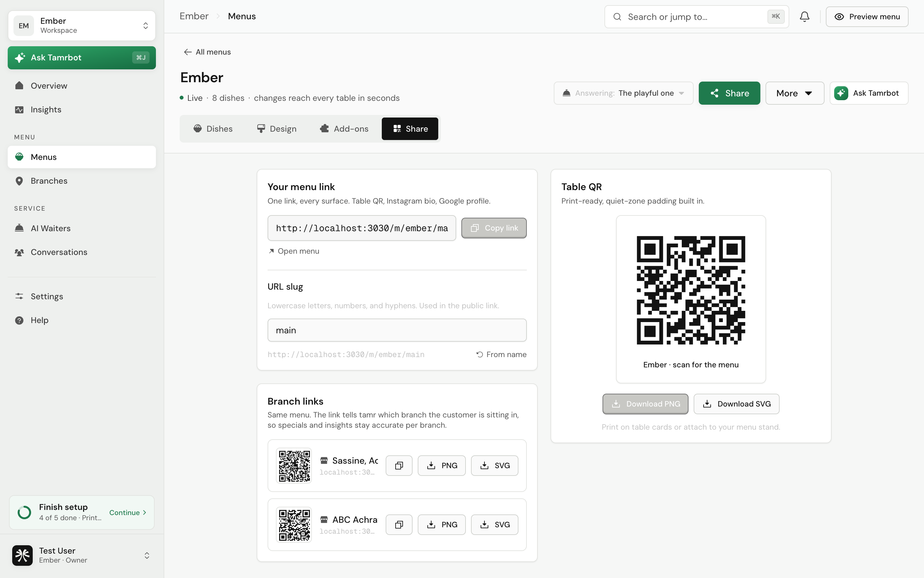The width and height of the screenshot is (924, 578).
Task: Download Sassine branch SVG
Action: pos(494,466)
